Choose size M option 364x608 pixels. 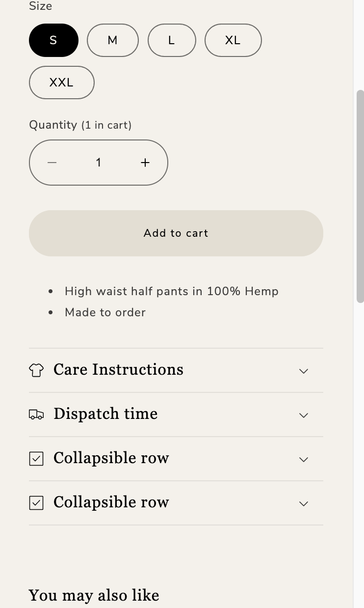coord(113,40)
